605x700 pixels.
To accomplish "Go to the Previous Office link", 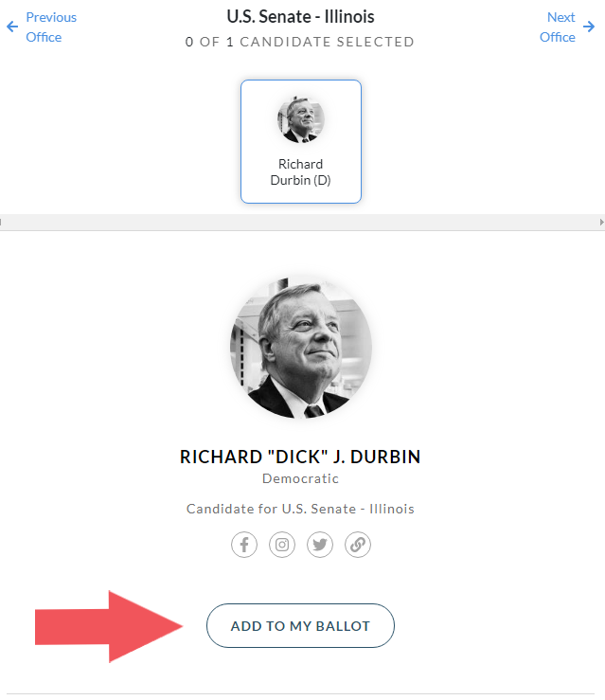I will point(51,27).
